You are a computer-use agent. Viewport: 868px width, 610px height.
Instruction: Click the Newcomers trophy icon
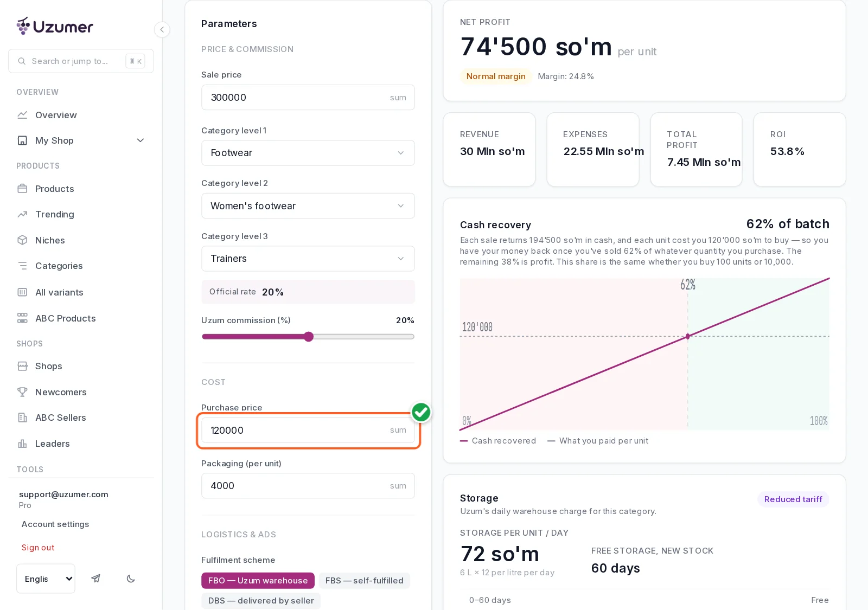22,392
